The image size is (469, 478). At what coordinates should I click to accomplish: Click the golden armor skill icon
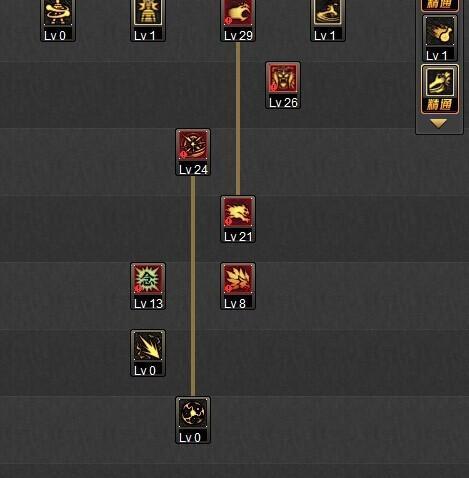point(148,12)
